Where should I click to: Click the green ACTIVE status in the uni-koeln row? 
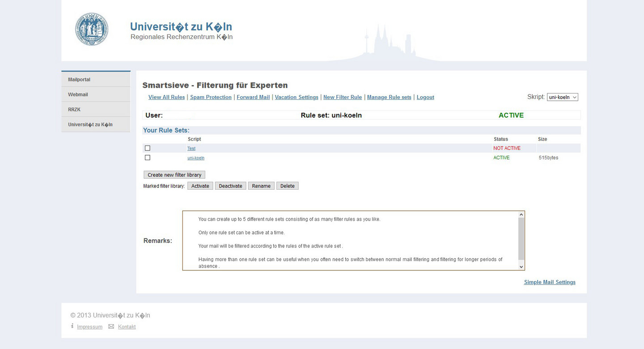pyautogui.click(x=501, y=157)
